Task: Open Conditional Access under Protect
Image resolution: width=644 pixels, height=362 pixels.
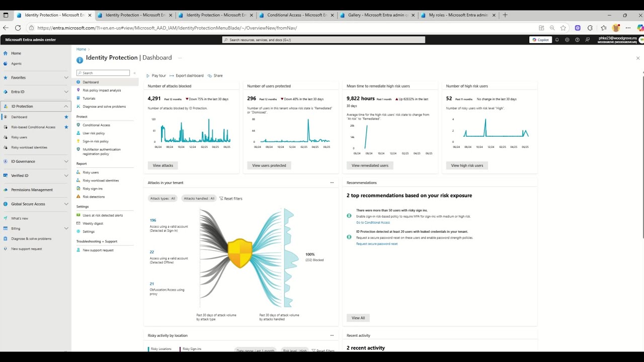Action: click(x=96, y=125)
